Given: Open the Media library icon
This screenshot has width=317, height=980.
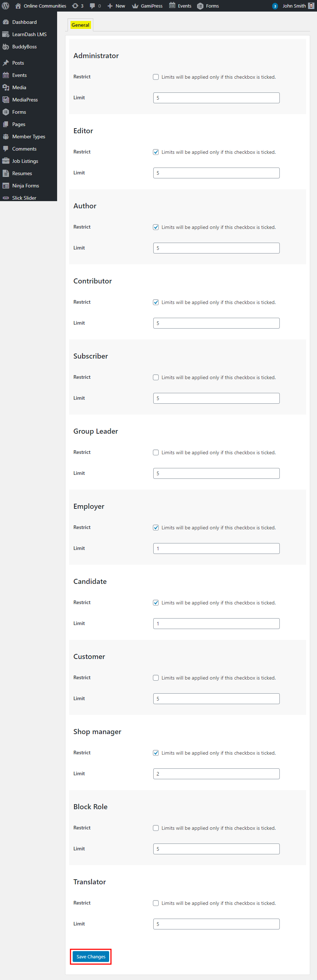Looking at the screenshot, I should 6,87.
